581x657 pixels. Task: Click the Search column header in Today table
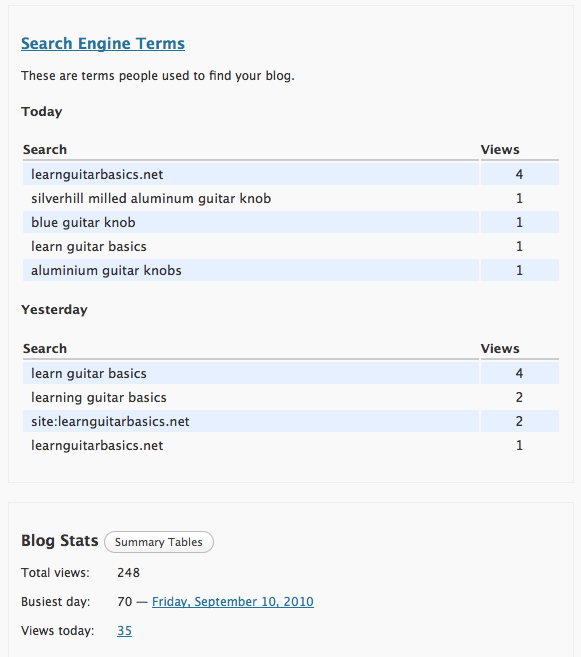[x=45, y=150]
